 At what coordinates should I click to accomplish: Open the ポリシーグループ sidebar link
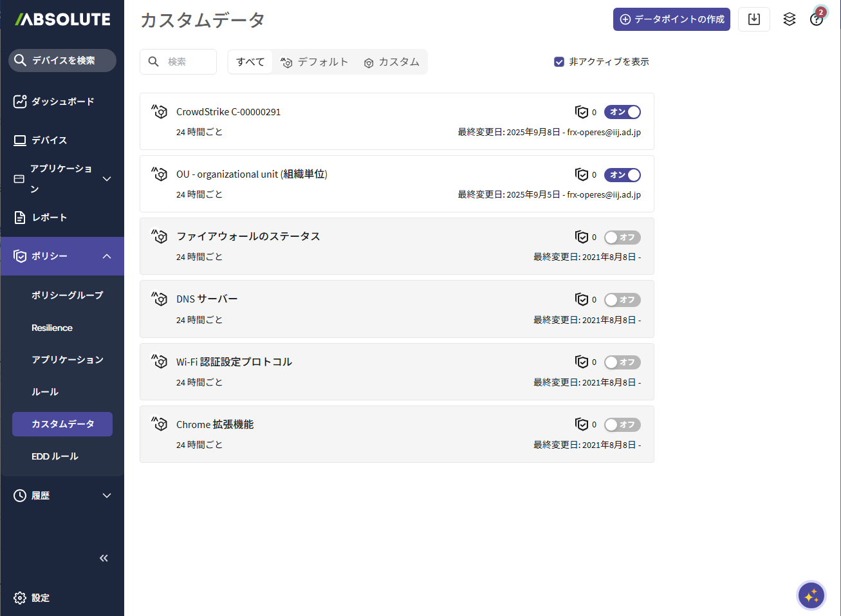point(67,295)
